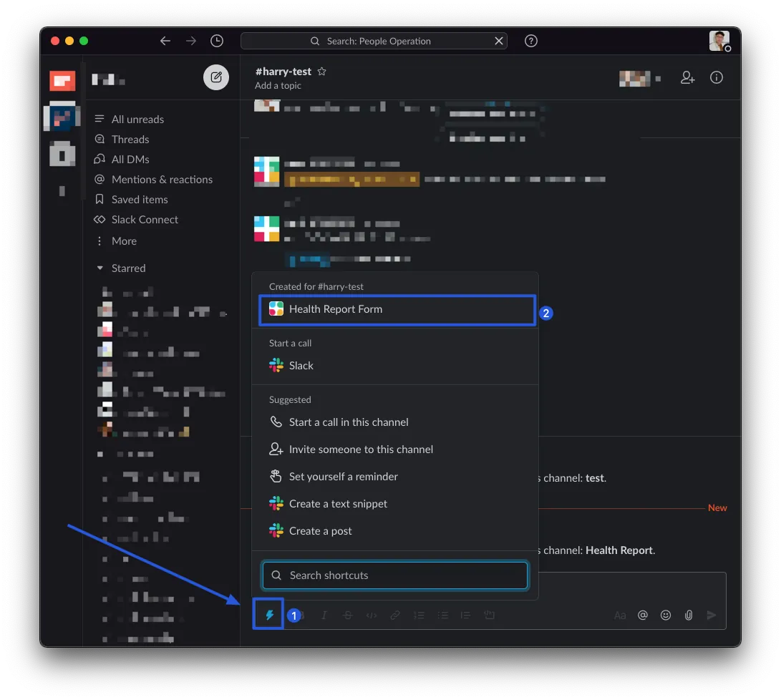781x700 pixels.
Task: Toggle italic text formatting
Action: [324, 616]
